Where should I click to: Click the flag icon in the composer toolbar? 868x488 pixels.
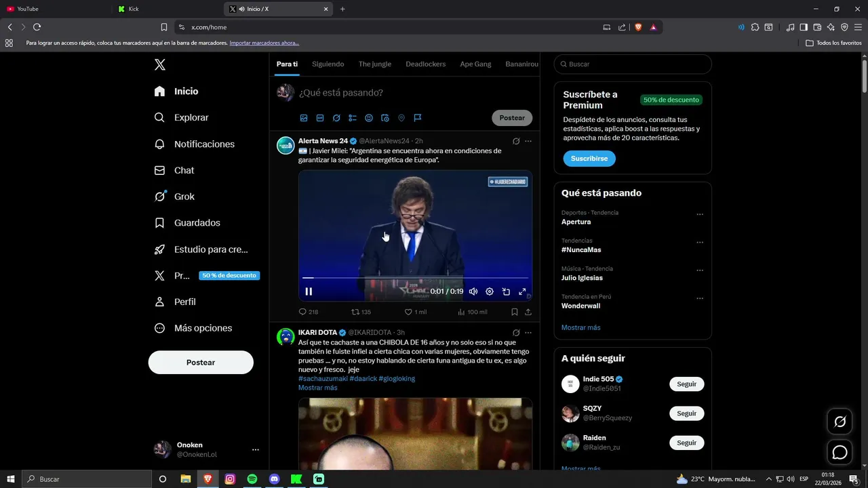tap(418, 118)
